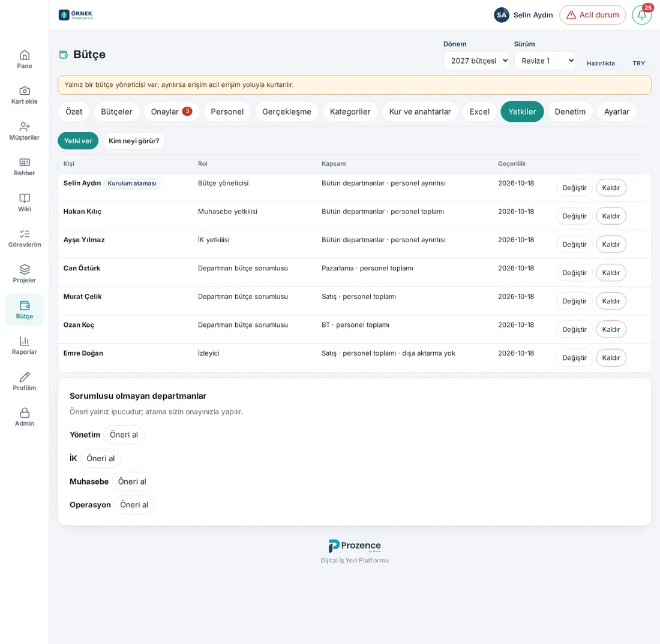The image size is (660, 644).
Task: Click the TRY currency label
Action: point(638,64)
